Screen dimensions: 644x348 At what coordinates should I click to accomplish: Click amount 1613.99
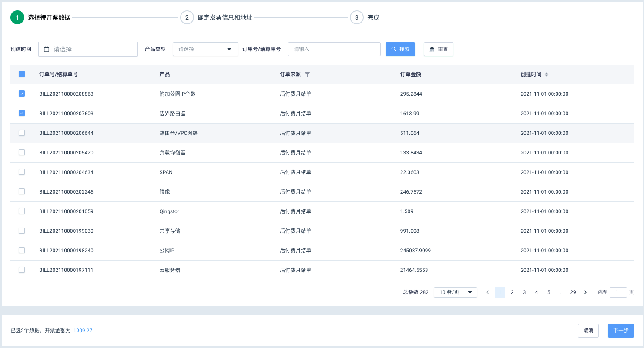(410, 114)
